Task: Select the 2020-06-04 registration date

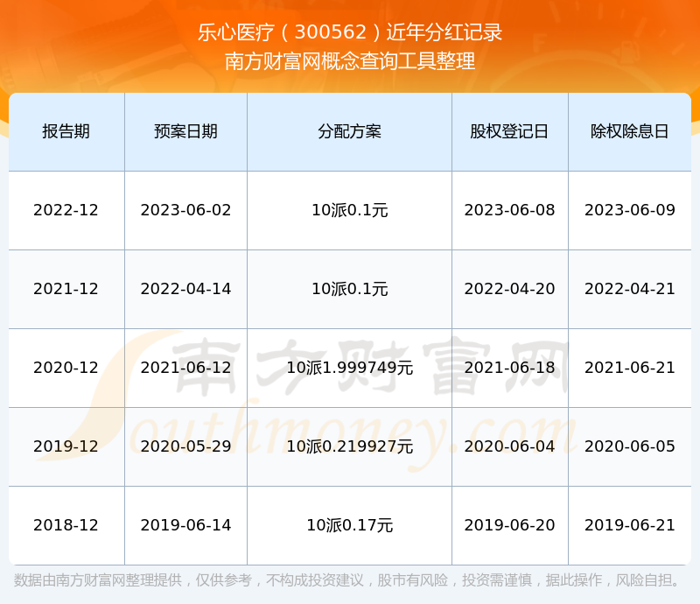Action: click(x=509, y=446)
